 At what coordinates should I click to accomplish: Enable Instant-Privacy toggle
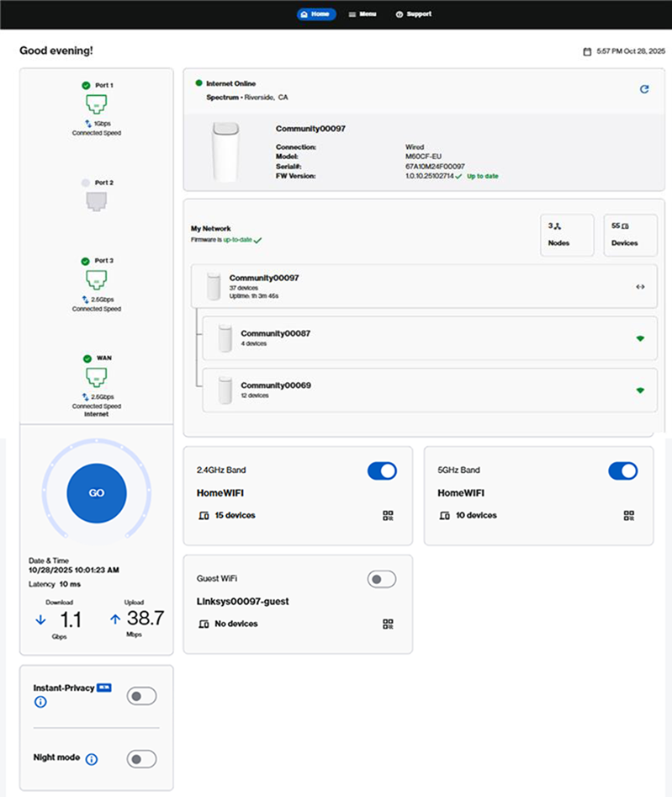141,696
